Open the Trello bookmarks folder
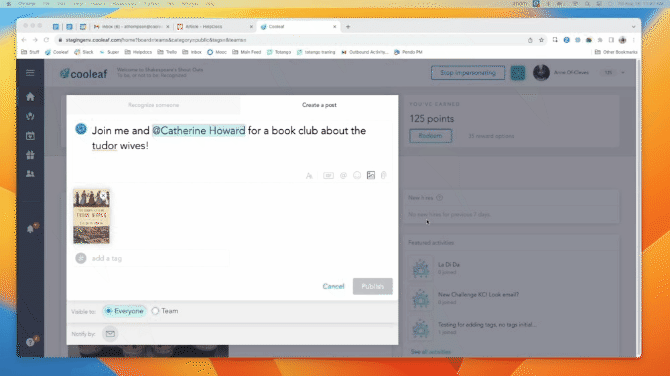670x376 pixels. pyautogui.click(x=167, y=52)
